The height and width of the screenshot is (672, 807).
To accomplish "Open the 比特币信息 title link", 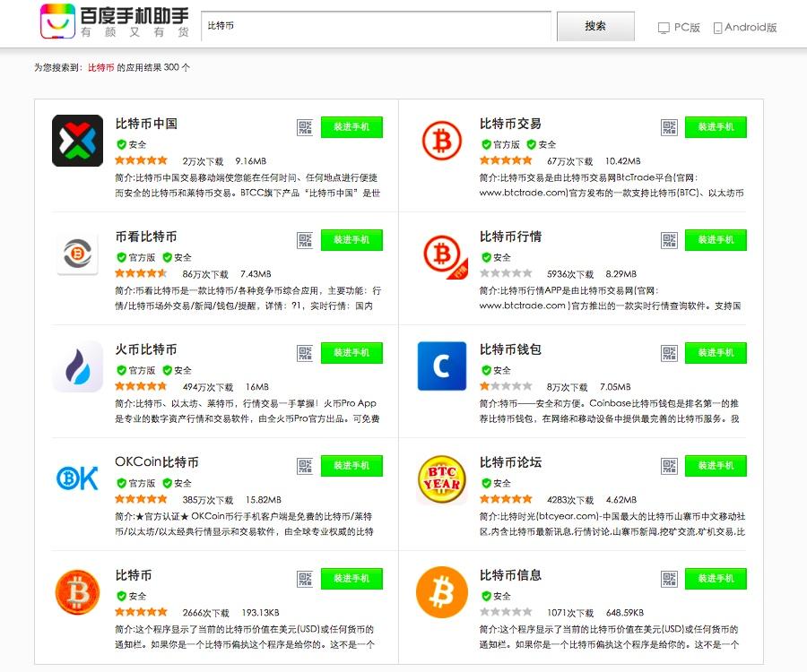I will tap(510, 575).
